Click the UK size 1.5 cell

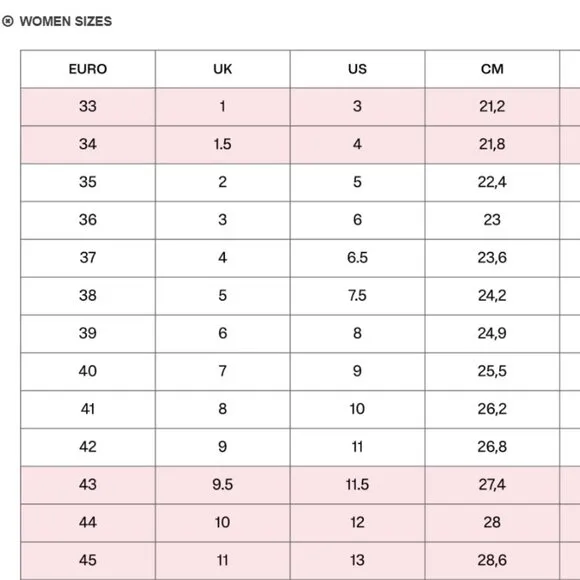coord(223,145)
